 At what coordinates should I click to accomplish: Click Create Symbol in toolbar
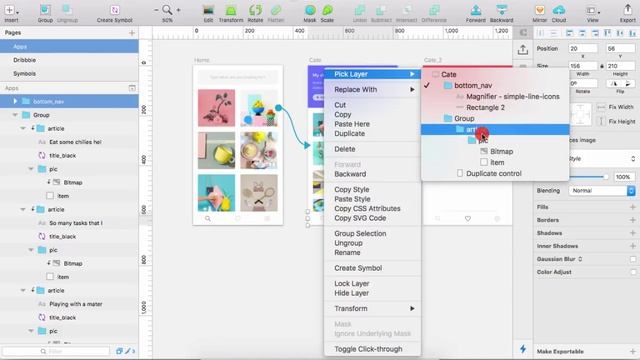point(115,13)
